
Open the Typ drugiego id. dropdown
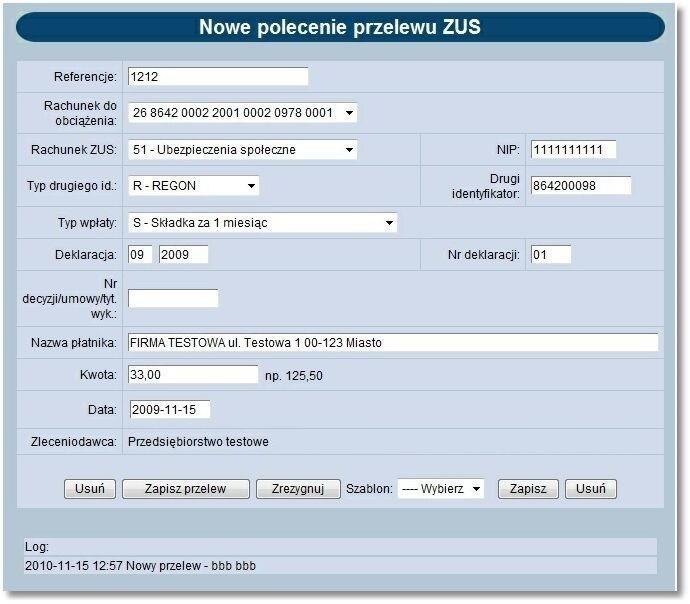[194, 186]
